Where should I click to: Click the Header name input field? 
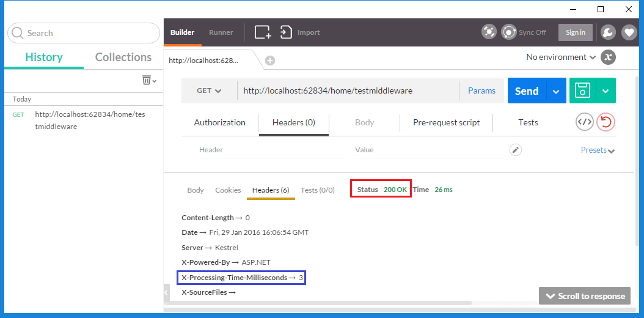(271, 150)
